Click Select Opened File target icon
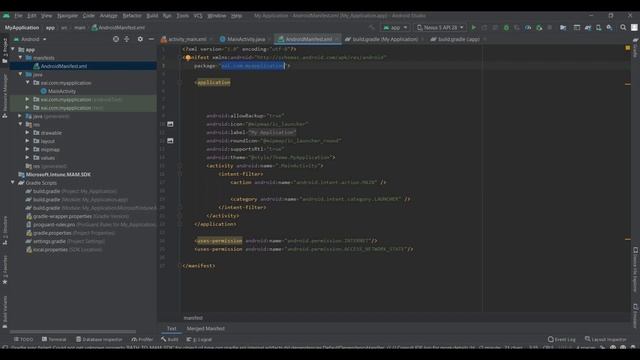Image resolution: width=640 pixels, height=360 pixels. click(116, 39)
